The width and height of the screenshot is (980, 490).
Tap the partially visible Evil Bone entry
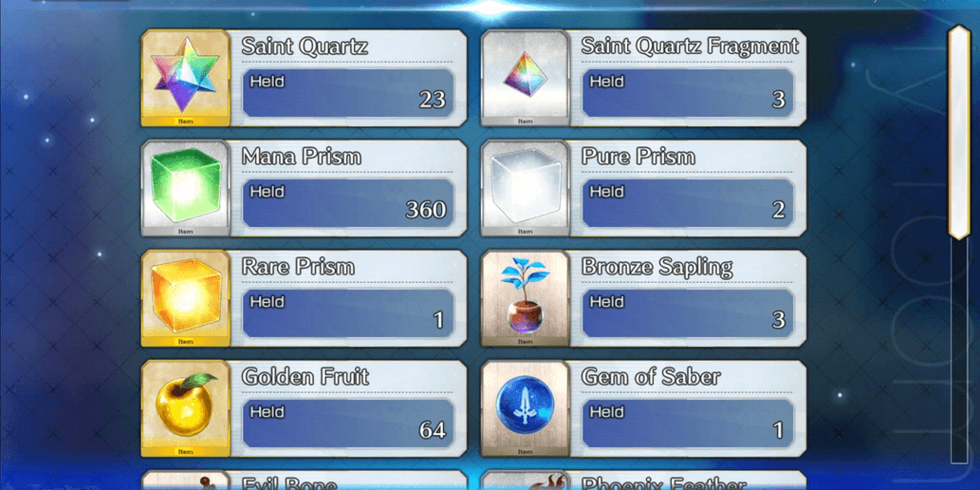point(304,481)
